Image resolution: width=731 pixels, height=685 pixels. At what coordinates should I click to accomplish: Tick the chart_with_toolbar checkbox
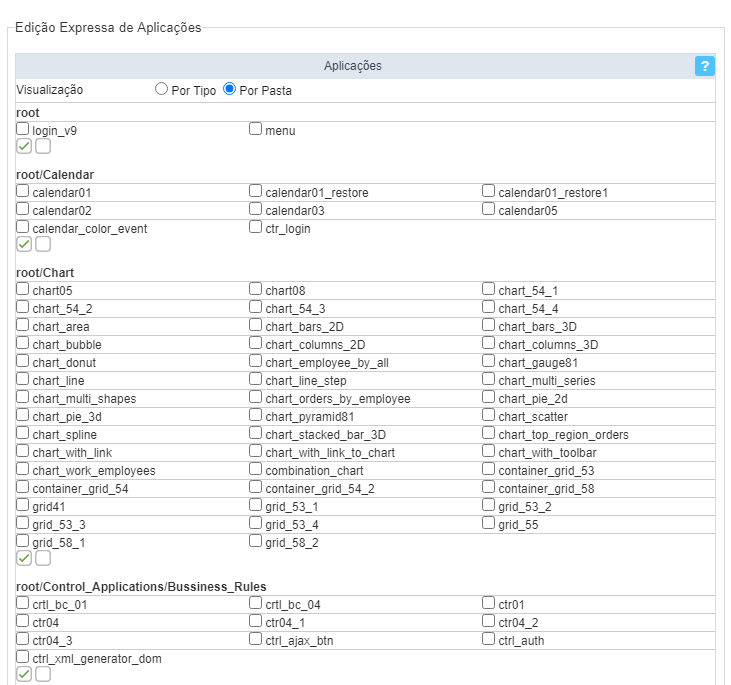[x=489, y=451]
